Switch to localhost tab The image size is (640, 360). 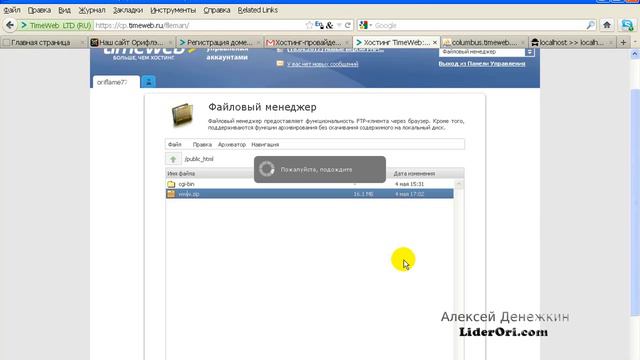tap(571, 42)
